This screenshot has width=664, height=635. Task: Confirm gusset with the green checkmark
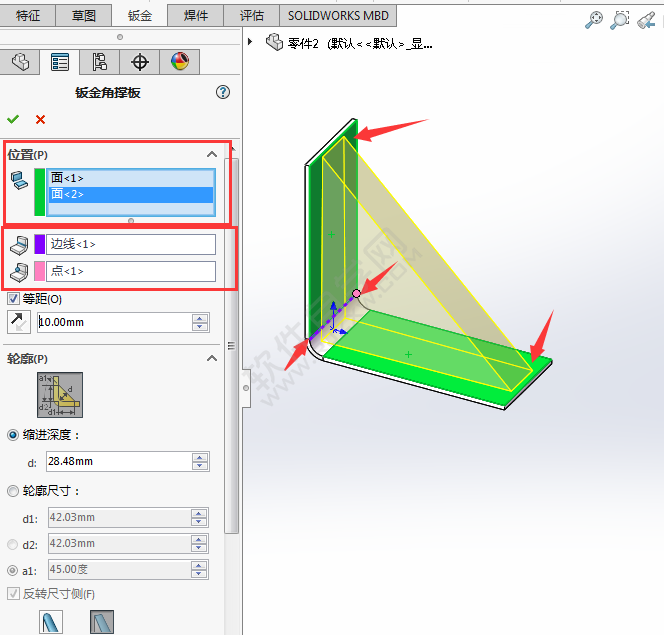click(x=13, y=119)
